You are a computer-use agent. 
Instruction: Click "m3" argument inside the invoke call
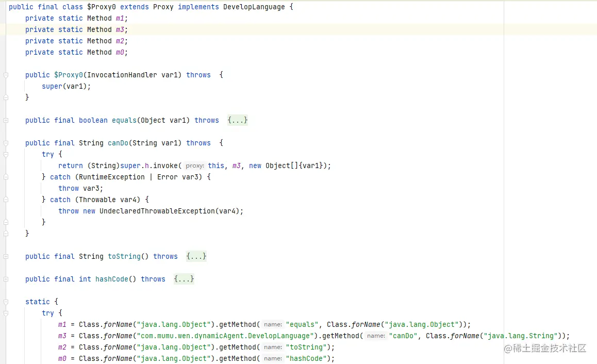(x=237, y=166)
